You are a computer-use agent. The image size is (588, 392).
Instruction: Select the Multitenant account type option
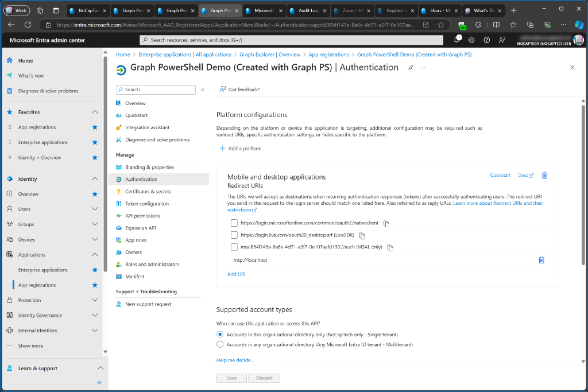coord(220,344)
